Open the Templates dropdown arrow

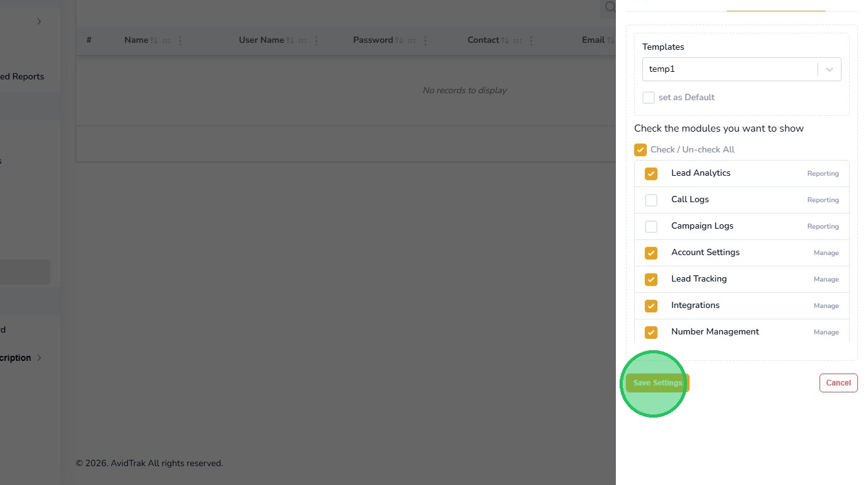830,69
